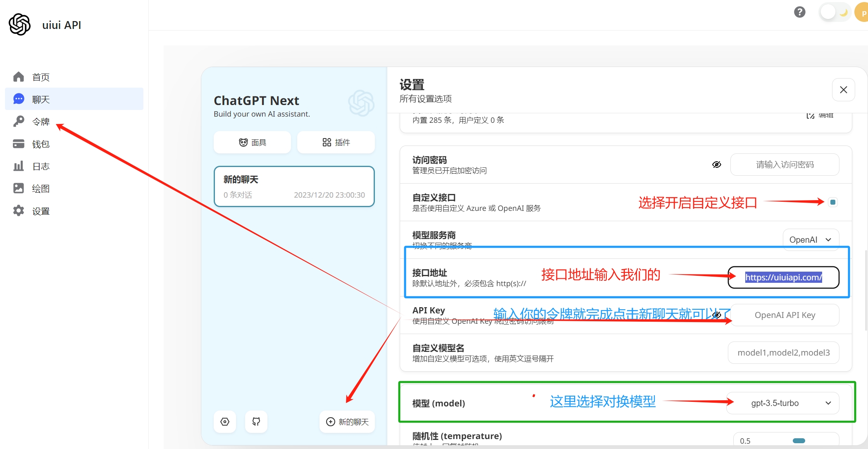Image resolution: width=868 pixels, height=449 pixels.
Task: Click the chat bubble icon
Action: click(19, 99)
